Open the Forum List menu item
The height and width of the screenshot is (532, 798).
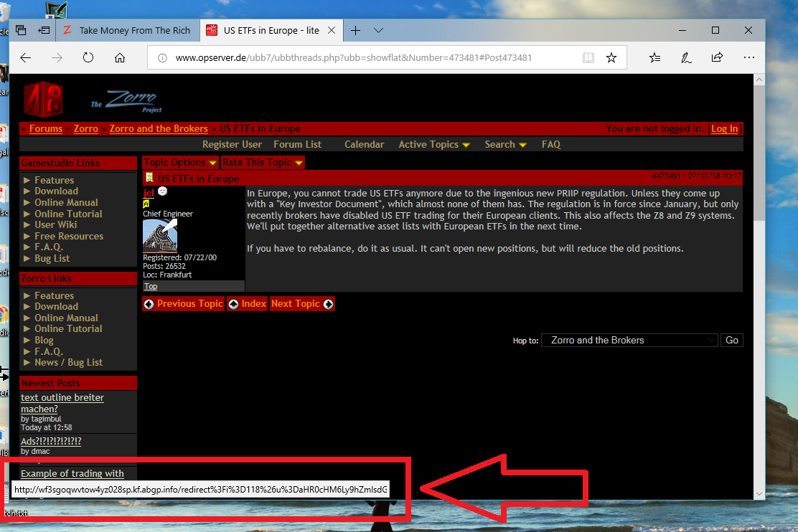pos(297,144)
